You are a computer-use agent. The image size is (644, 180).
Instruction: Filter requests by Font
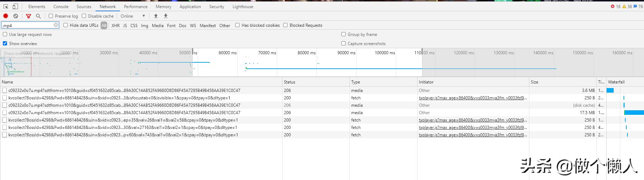(x=171, y=25)
